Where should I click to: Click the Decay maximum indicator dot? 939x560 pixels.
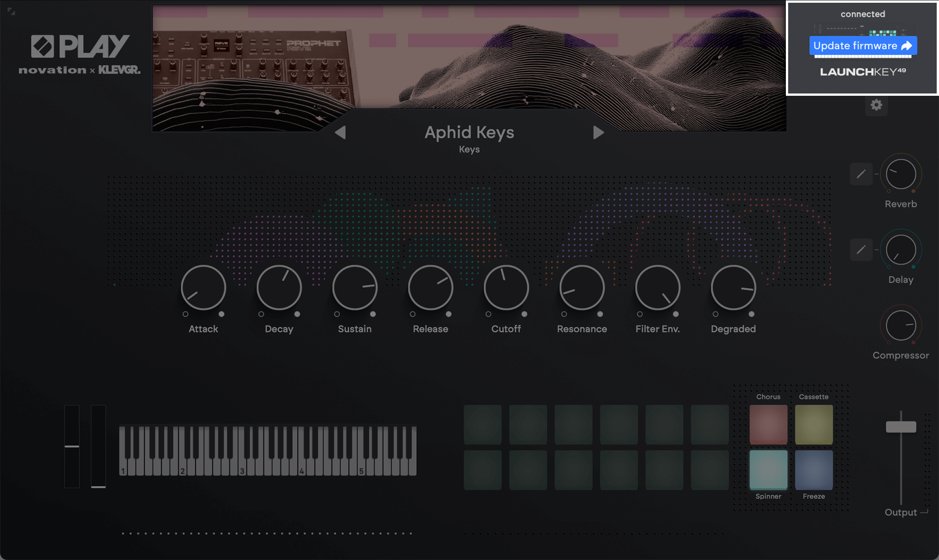pos(297,314)
